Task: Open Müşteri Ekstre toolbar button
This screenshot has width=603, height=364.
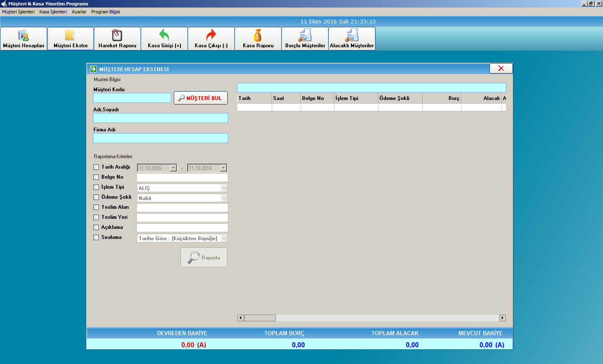Action: [x=70, y=38]
